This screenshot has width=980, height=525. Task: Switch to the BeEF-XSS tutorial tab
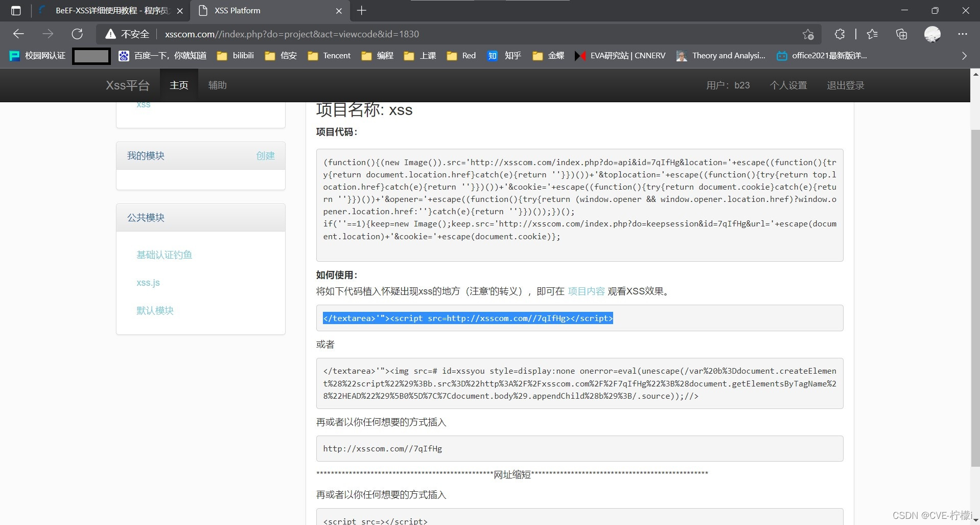[111, 10]
